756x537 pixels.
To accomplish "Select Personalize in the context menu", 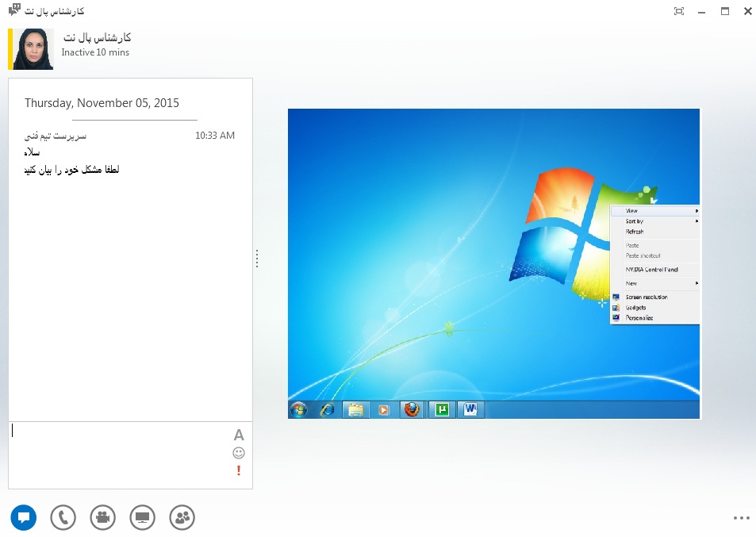I will [654, 317].
